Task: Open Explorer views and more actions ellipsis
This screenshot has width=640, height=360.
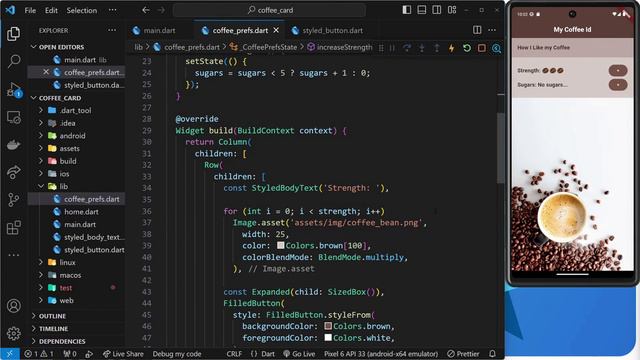Action: coord(112,30)
